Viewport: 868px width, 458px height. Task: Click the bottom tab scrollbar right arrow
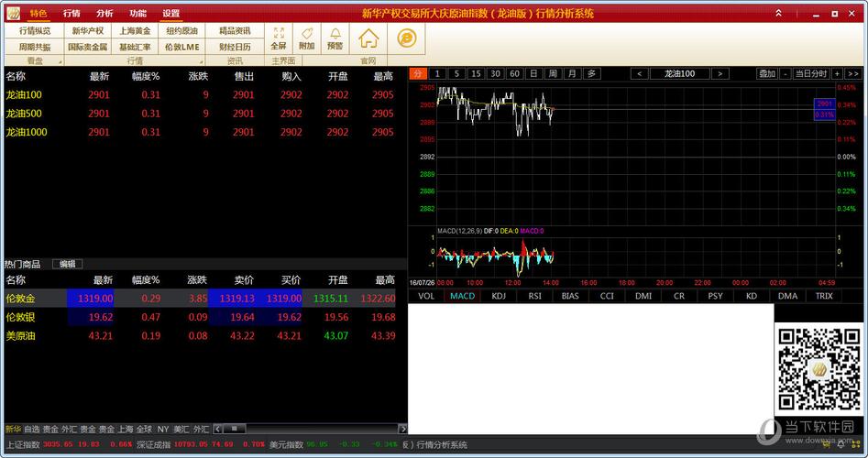[x=402, y=429]
